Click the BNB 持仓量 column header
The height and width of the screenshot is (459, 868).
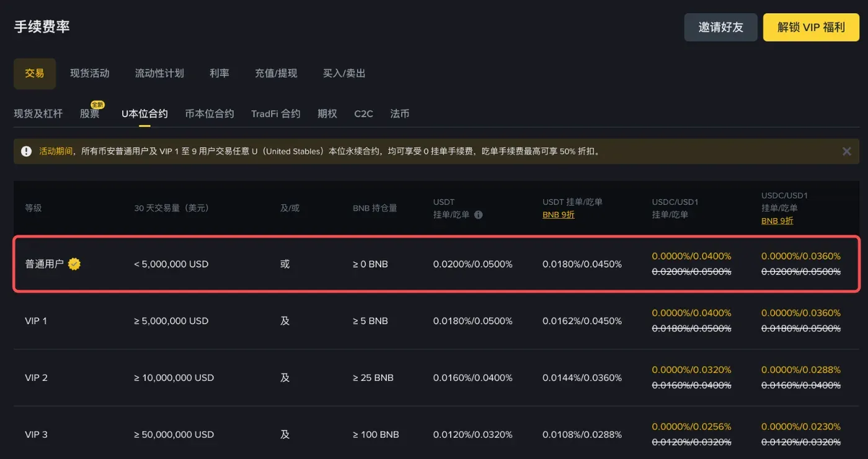pos(375,208)
